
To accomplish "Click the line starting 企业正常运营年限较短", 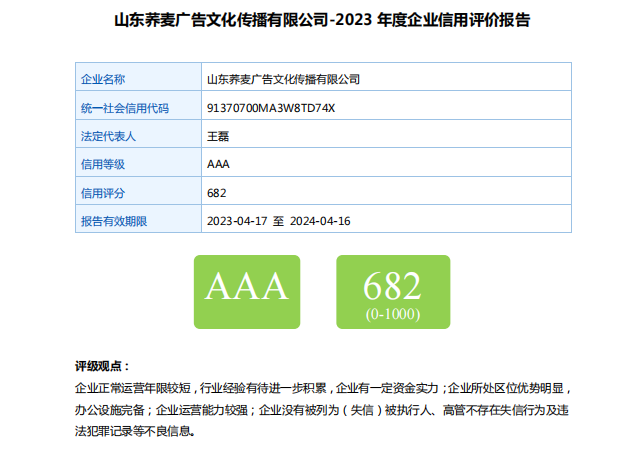I will (322, 388).
